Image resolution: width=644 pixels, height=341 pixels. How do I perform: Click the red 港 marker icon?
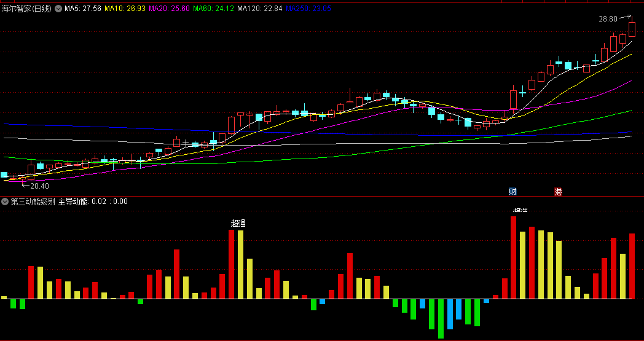pyautogui.click(x=558, y=192)
